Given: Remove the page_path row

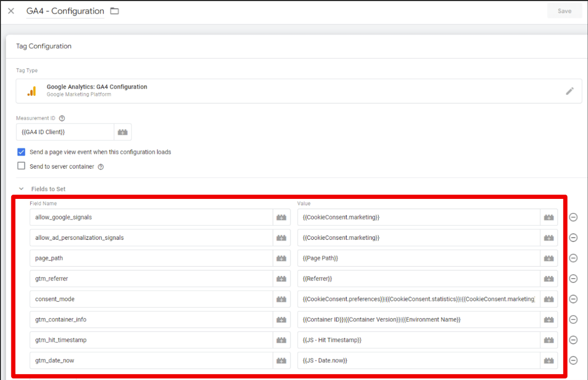Looking at the screenshot, I should [573, 258].
